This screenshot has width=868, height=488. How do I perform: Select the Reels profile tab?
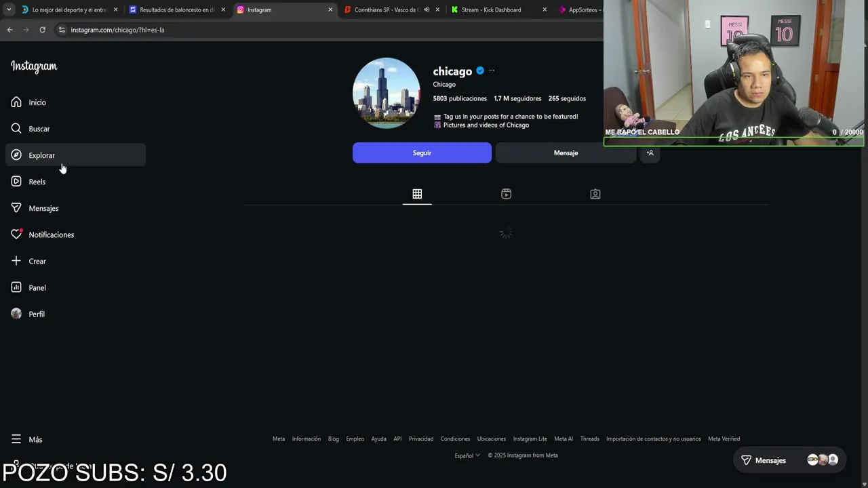point(506,194)
